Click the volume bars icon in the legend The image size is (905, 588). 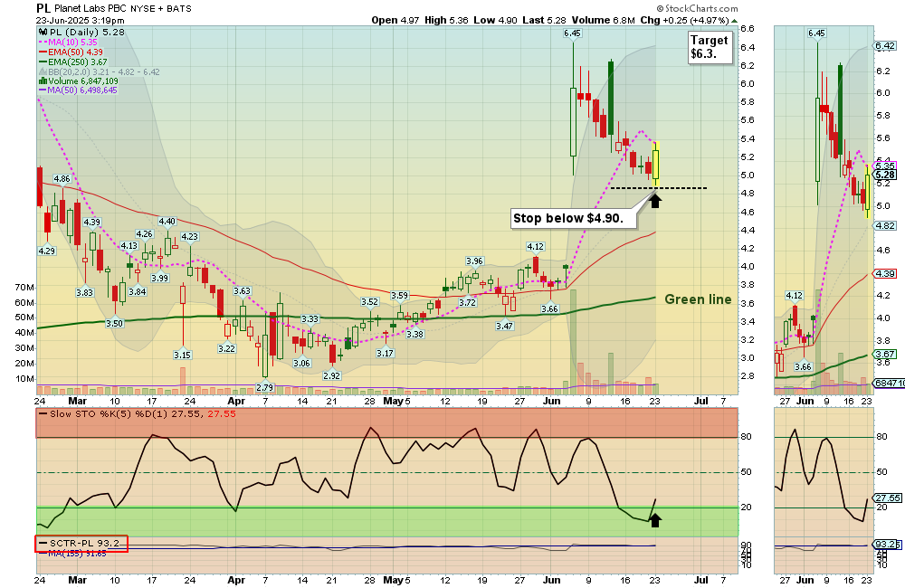[43, 81]
